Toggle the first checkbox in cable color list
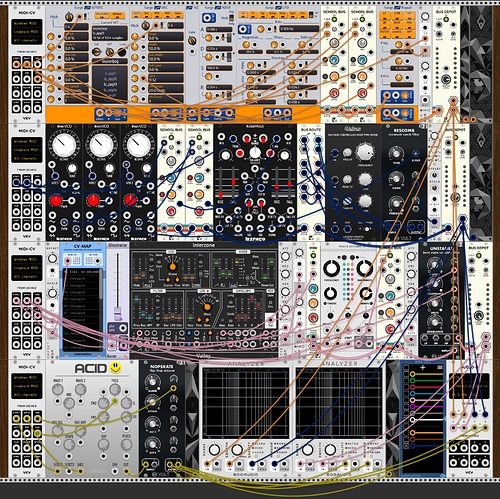The image size is (500, 499). point(406,374)
